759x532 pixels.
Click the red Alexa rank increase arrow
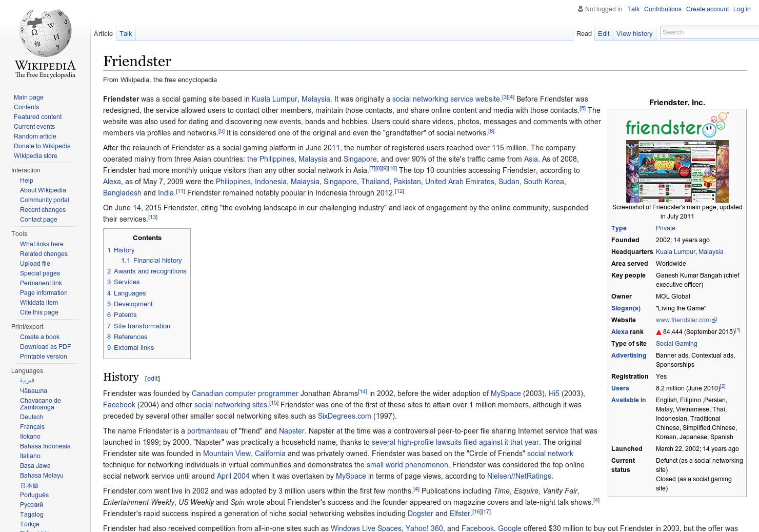click(659, 332)
